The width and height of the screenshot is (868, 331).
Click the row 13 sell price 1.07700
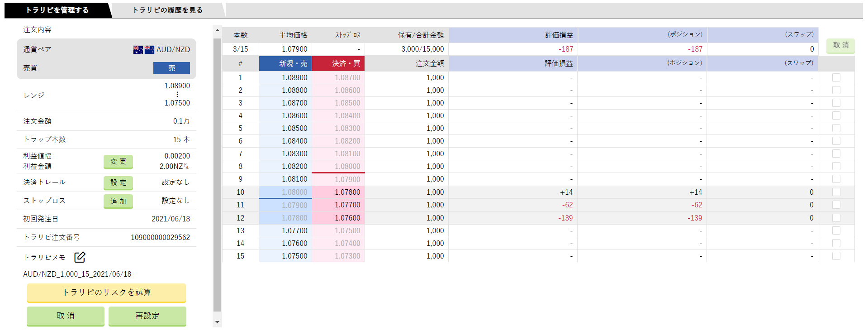click(294, 230)
